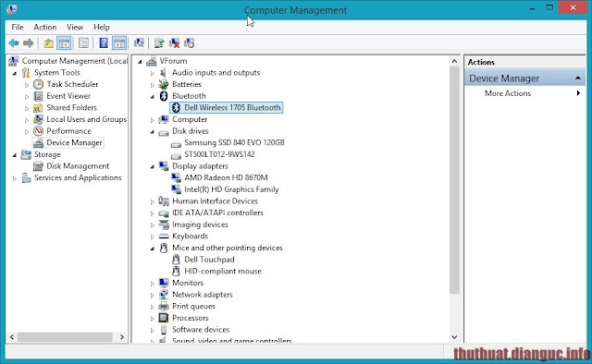Click the Bluetooth category icon
Viewport: 592px width, 364px height.
tap(164, 96)
